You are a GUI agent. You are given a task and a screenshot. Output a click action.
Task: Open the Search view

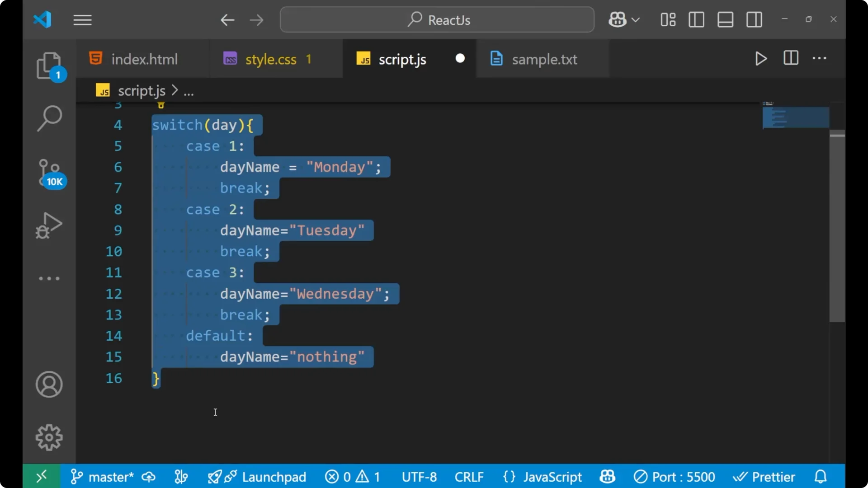[x=49, y=117]
